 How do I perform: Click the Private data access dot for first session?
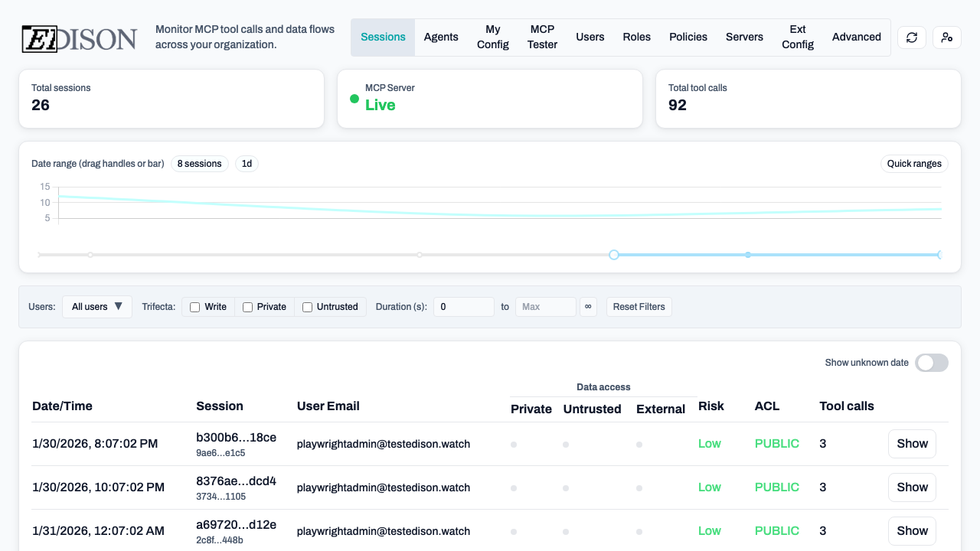coord(513,444)
